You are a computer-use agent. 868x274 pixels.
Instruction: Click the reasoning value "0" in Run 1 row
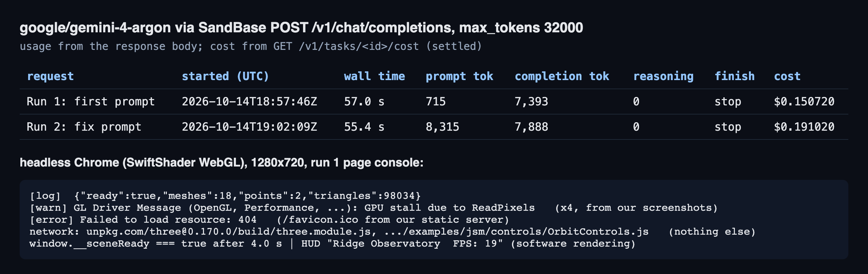[636, 102]
